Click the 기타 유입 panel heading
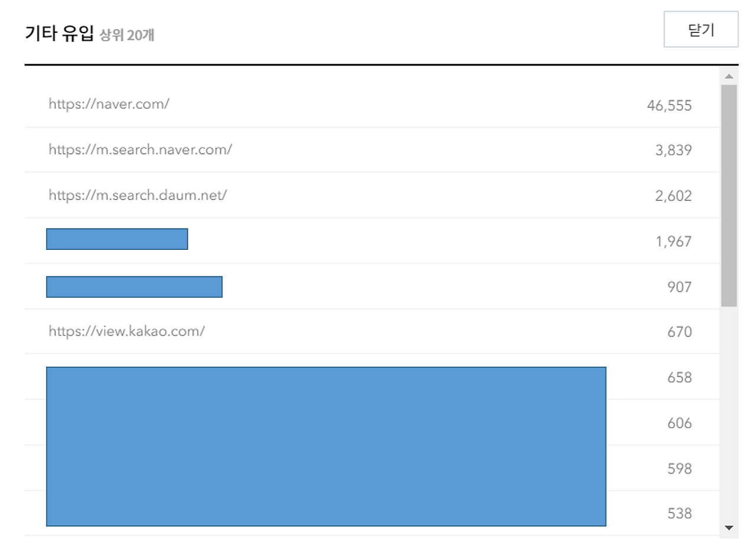 tap(59, 34)
